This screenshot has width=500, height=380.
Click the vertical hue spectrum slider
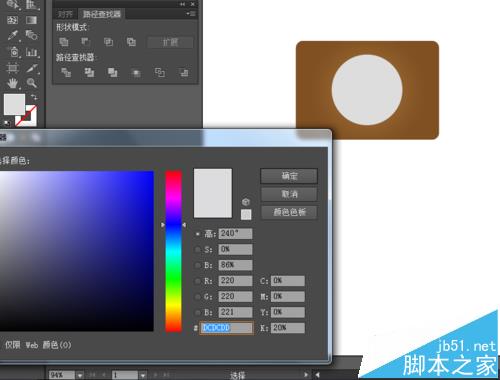pyautogui.click(x=173, y=251)
